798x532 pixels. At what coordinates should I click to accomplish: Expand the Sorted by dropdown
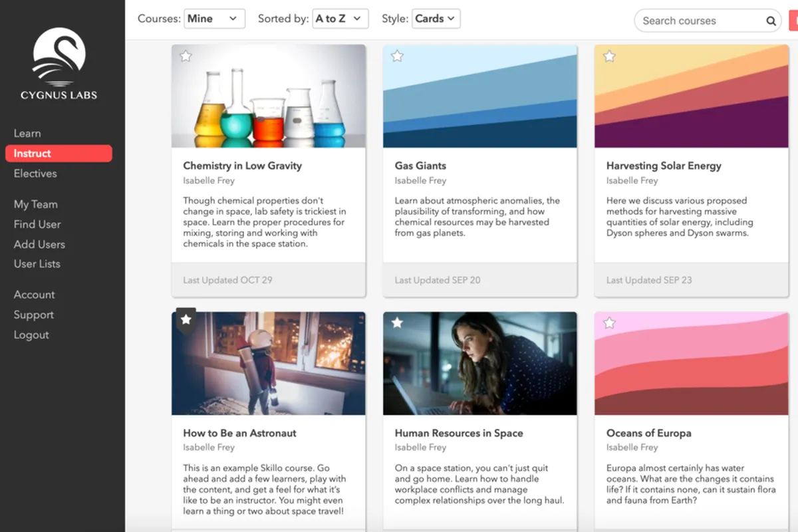click(x=340, y=19)
